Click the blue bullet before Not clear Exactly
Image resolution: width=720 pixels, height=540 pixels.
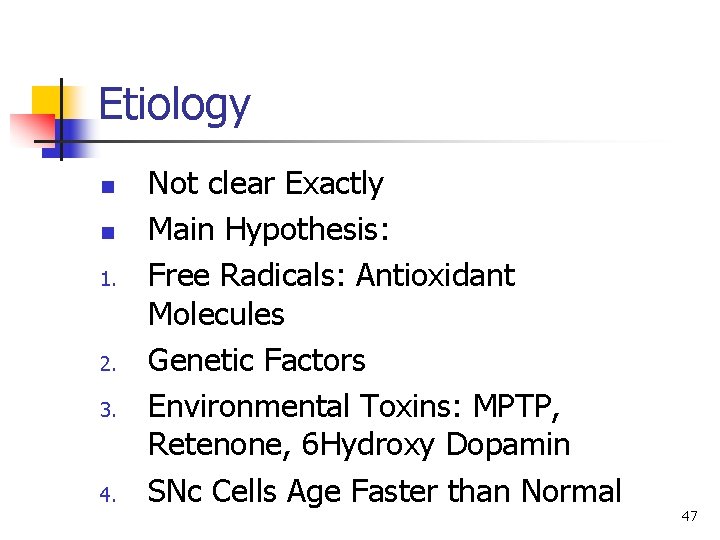coord(107,187)
